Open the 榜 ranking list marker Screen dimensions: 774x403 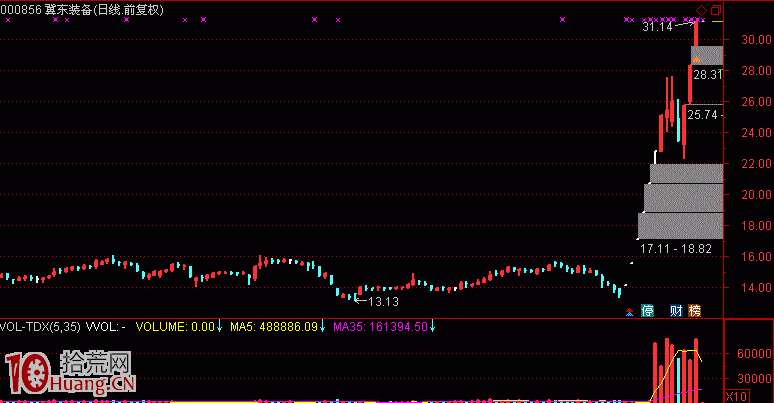[695, 311]
